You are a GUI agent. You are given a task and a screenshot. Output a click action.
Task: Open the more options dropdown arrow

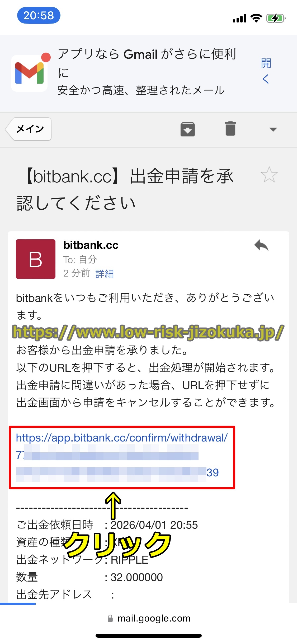[273, 129]
